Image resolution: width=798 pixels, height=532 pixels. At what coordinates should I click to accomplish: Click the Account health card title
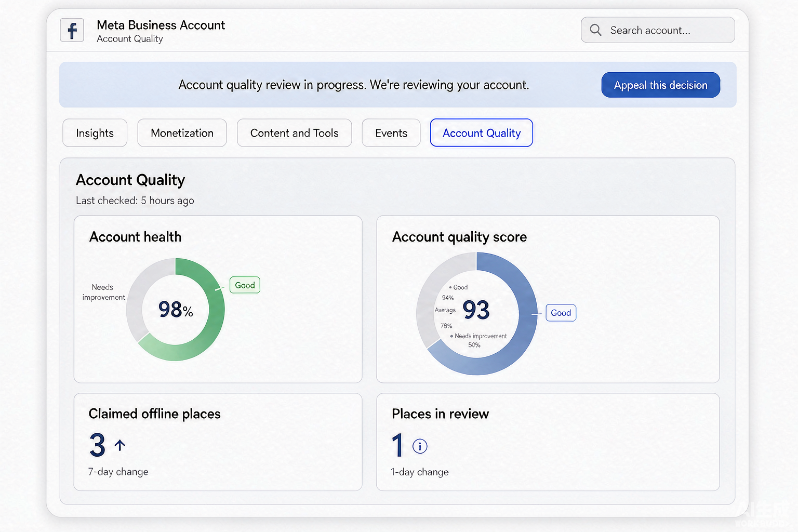click(x=136, y=237)
